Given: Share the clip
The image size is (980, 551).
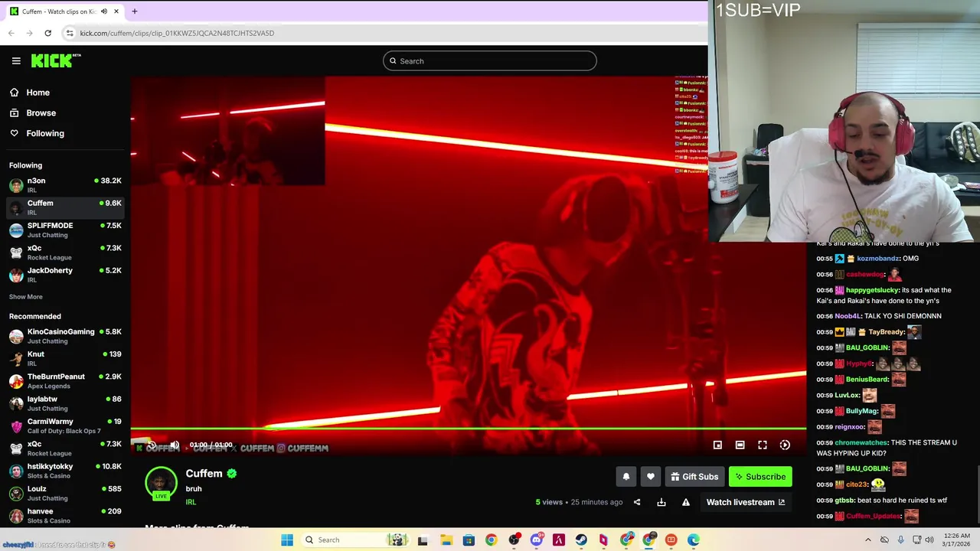Looking at the screenshot, I should click(637, 502).
